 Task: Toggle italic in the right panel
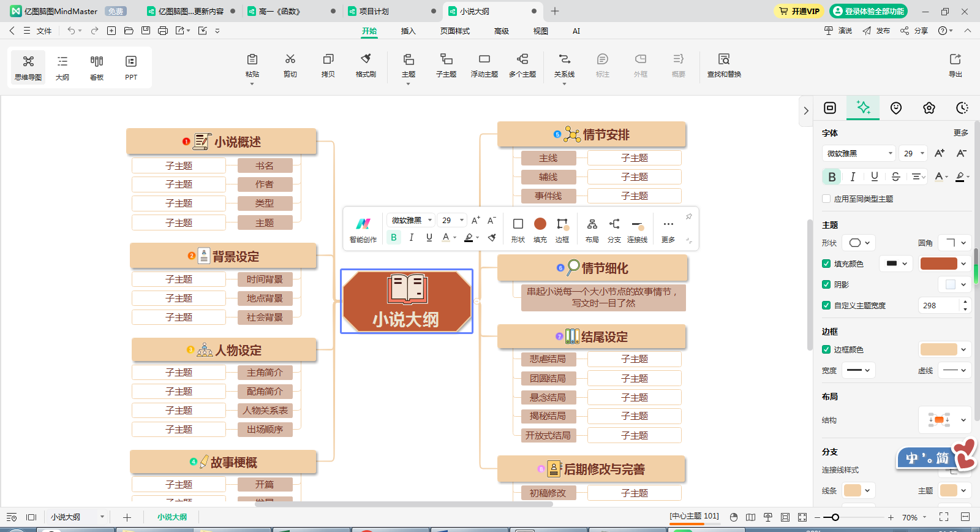[853, 177]
